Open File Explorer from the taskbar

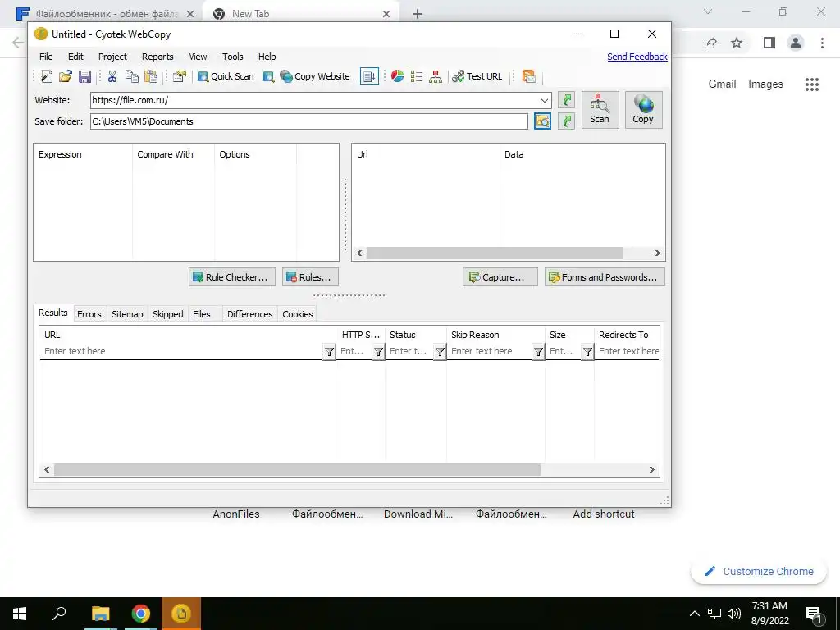(100, 614)
